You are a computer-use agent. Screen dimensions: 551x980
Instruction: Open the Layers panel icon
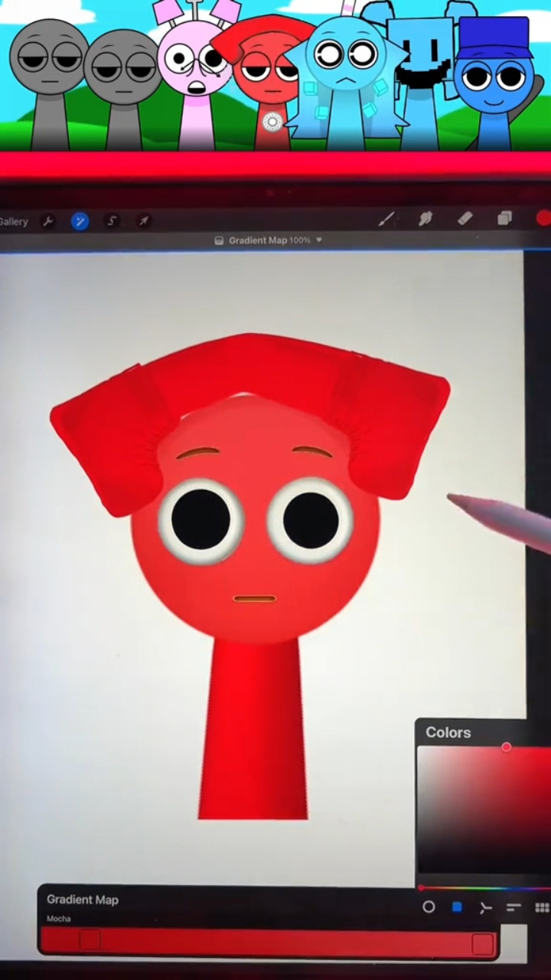click(504, 219)
